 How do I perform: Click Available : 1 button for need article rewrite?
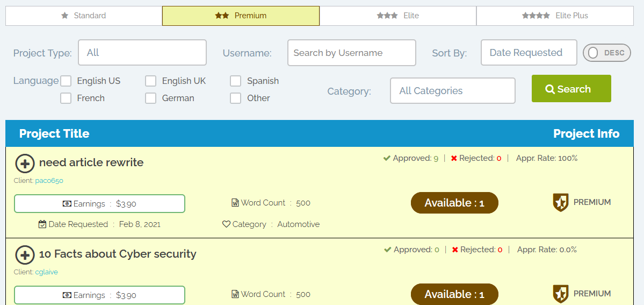pyautogui.click(x=454, y=203)
